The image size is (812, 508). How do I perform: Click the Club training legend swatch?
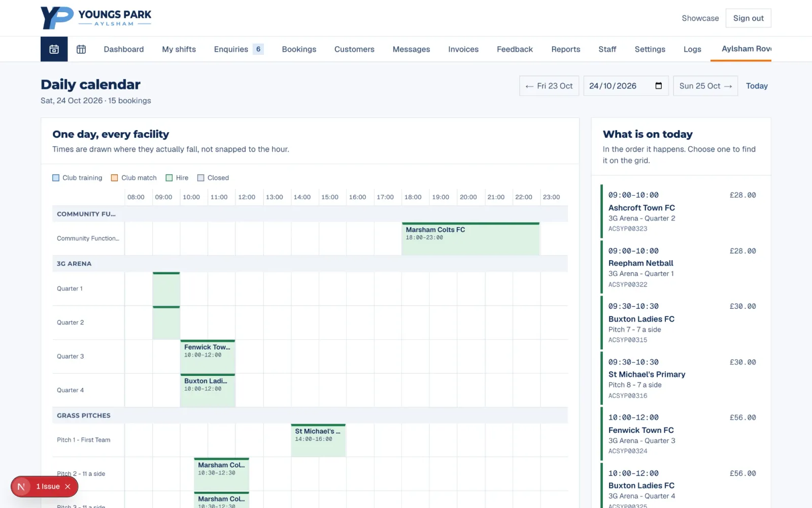pyautogui.click(x=56, y=178)
